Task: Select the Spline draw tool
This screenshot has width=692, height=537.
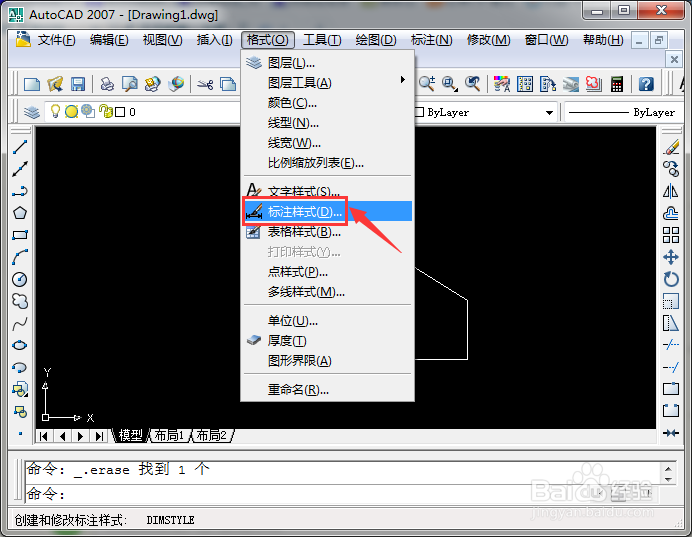Action: click(20, 324)
